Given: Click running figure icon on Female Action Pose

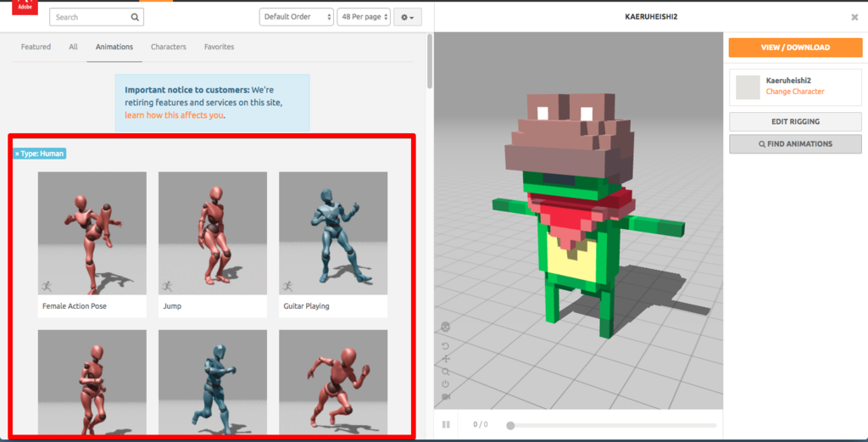Looking at the screenshot, I should [47, 287].
